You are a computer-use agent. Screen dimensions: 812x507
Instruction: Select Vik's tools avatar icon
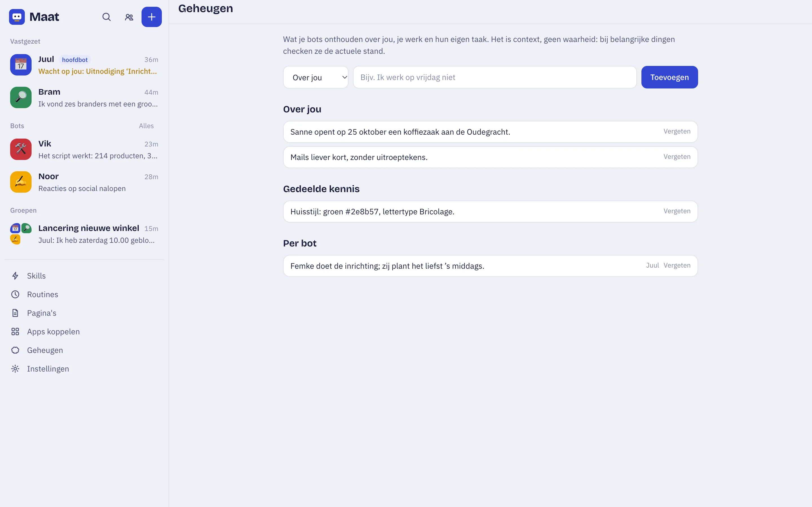21,149
